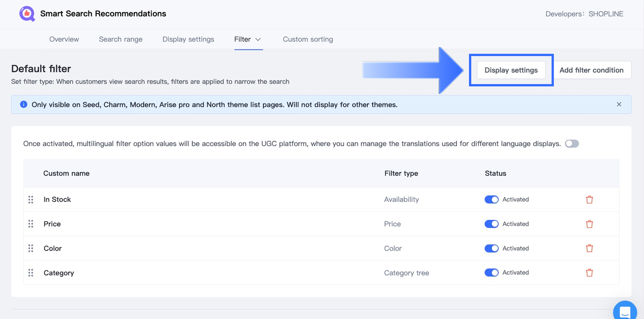The width and height of the screenshot is (644, 319).
Task: Remove the Color filter row
Action: click(x=589, y=249)
